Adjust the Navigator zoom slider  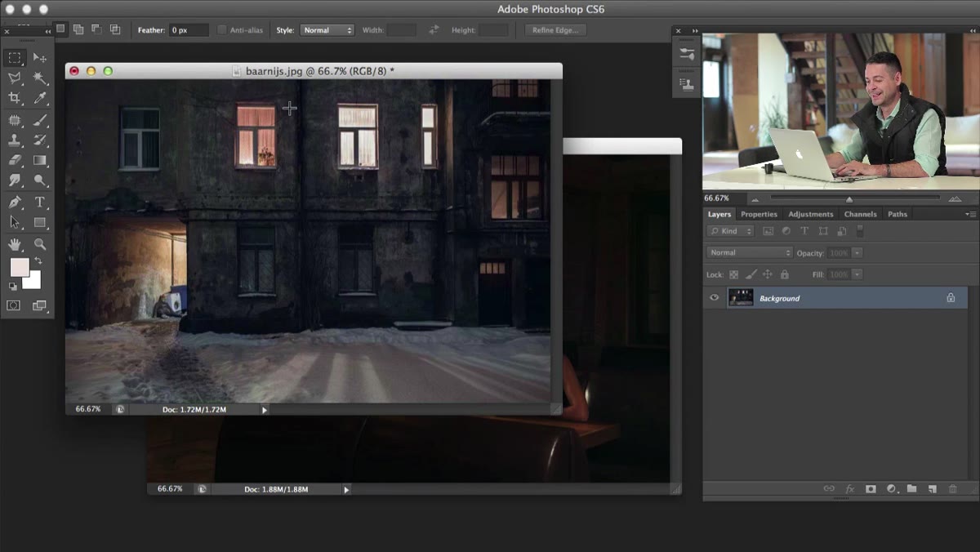coord(849,198)
